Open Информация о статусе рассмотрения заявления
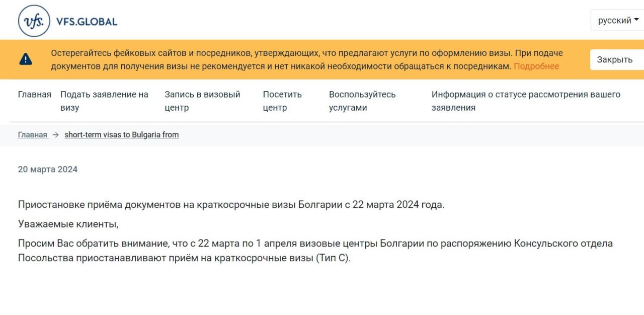The image size is (644, 315). point(526,101)
